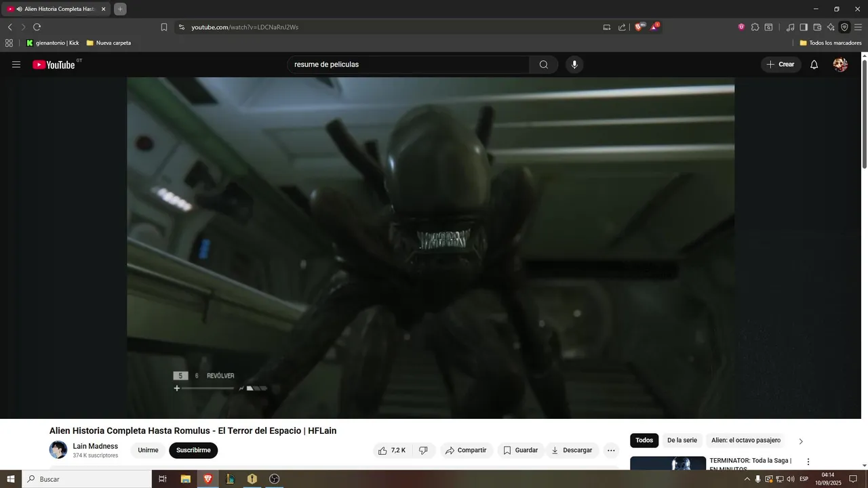Show more filter chips with right chevron
The image size is (868, 488).
(x=801, y=441)
